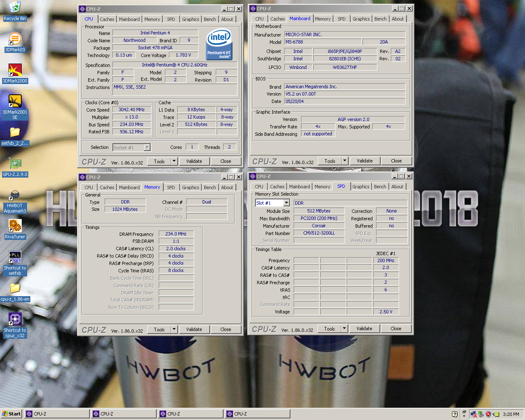
Task: Click the help question mark tray icon
Action: [x=454, y=414]
